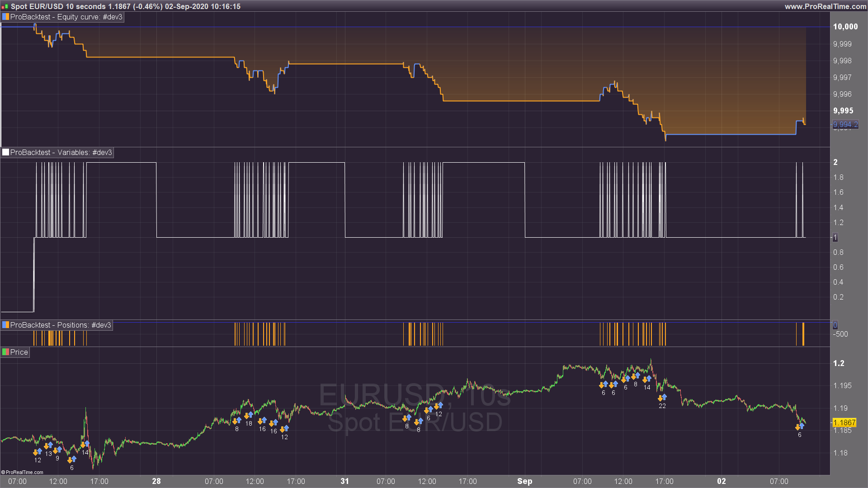The image size is (868, 488).
Task: Open the Positions #dev3 panel label
Action: (61, 325)
